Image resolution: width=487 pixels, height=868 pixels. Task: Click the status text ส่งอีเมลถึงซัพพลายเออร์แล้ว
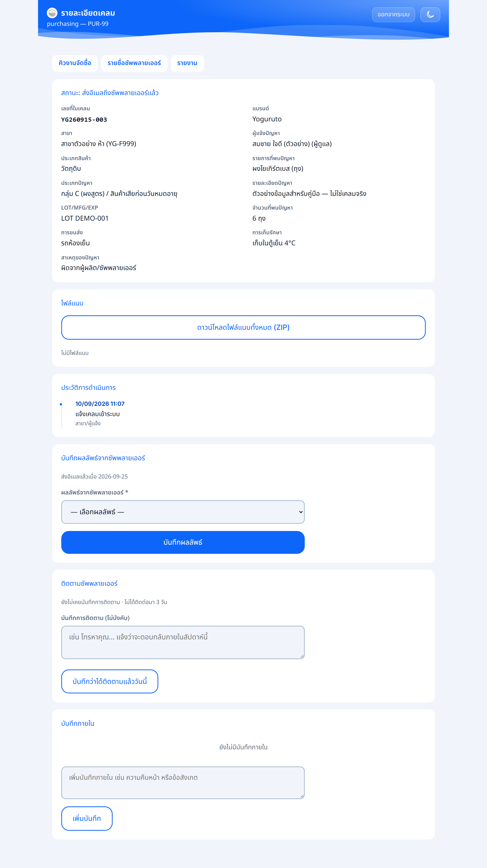tap(120, 93)
